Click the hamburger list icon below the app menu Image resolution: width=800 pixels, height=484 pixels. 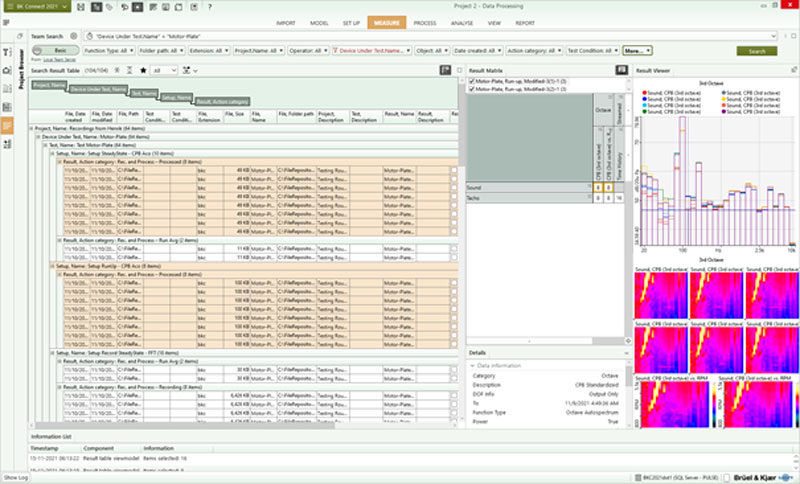click(x=6, y=22)
